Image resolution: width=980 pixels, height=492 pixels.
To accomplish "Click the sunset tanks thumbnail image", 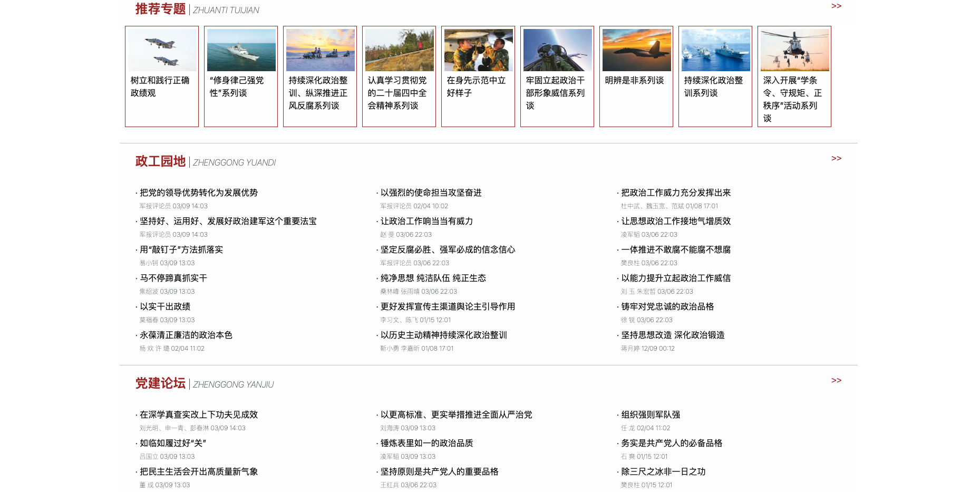I will [x=320, y=50].
